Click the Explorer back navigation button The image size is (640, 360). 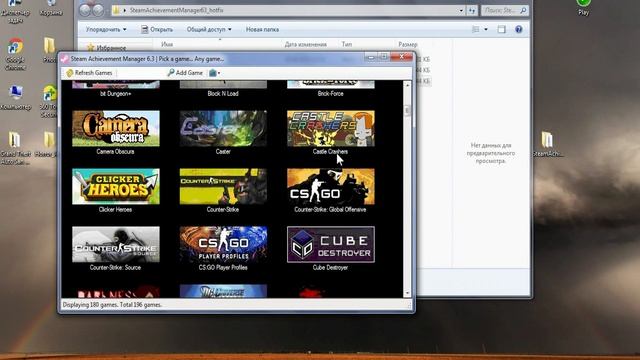tap(85, 10)
